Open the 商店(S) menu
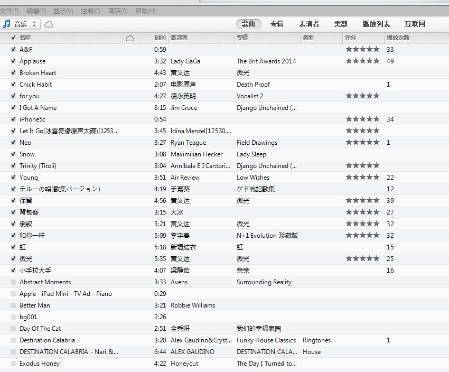This screenshot has height=372, width=449. coord(118,11)
